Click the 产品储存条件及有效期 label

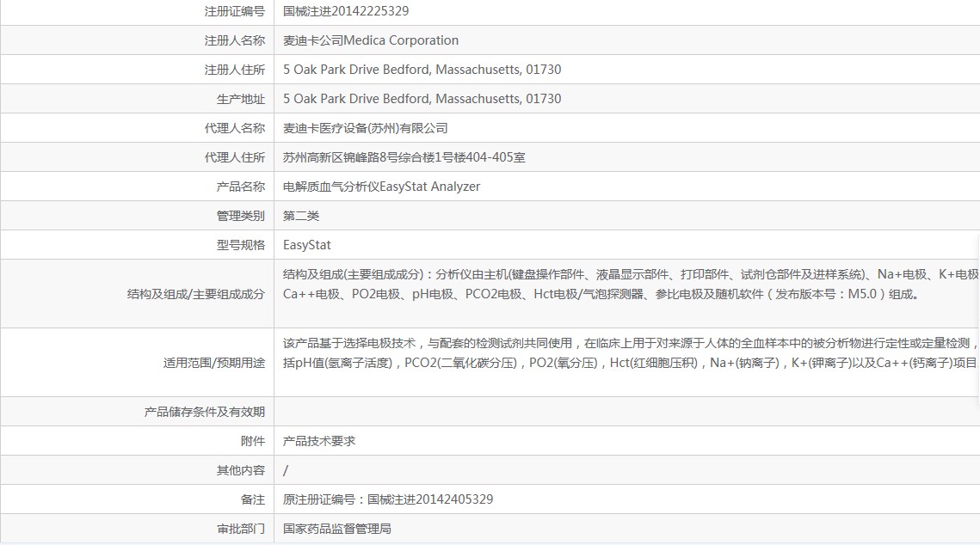tap(205, 412)
